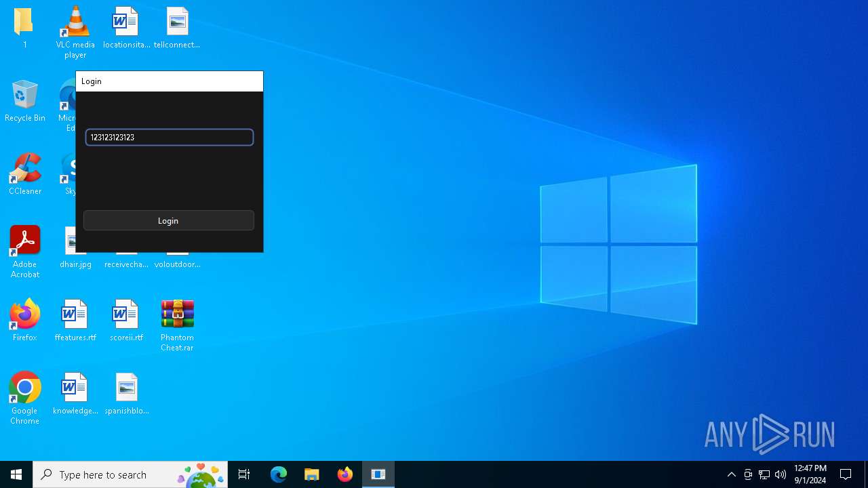Open the network status tray icon
This screenshot has width=868, height=488.
(764, 474)
